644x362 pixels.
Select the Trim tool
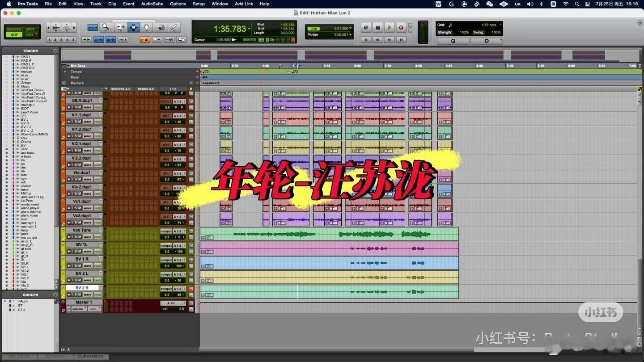121,27
